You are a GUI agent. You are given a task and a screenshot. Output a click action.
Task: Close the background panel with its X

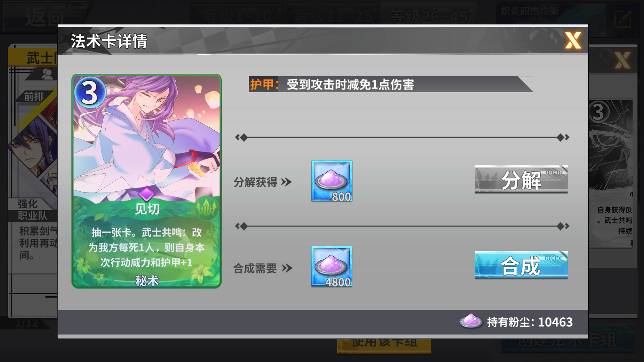pyautogui.click(x=623, y=60)
